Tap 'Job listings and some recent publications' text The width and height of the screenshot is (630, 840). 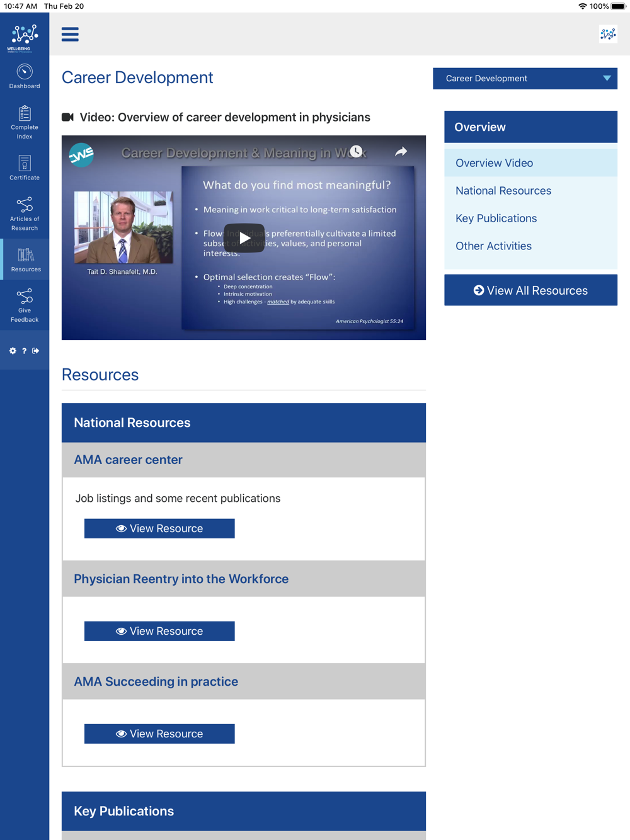pos(178,498)
